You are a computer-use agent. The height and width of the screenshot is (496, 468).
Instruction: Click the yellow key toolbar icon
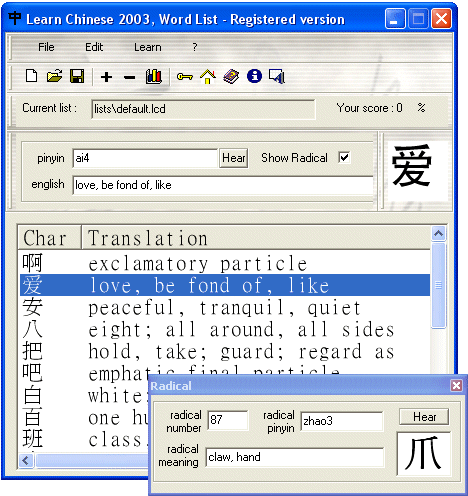(185, 77)
